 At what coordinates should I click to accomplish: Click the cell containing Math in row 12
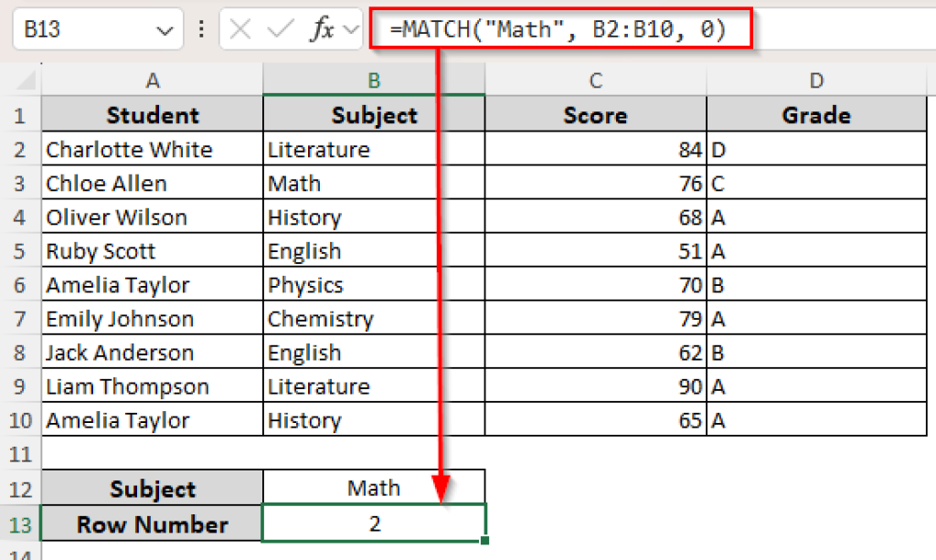pos(373,488)
